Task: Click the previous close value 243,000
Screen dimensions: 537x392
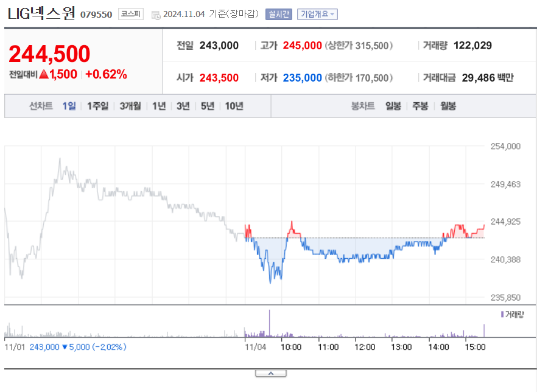Action: 219,46
